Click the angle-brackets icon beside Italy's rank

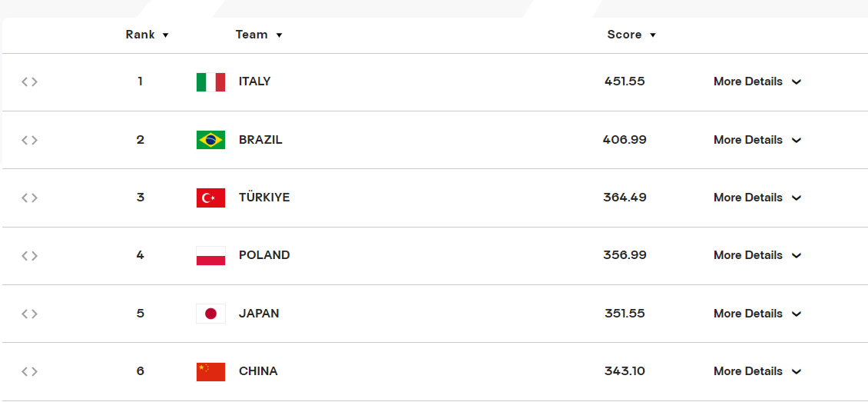tap(29, 82)
